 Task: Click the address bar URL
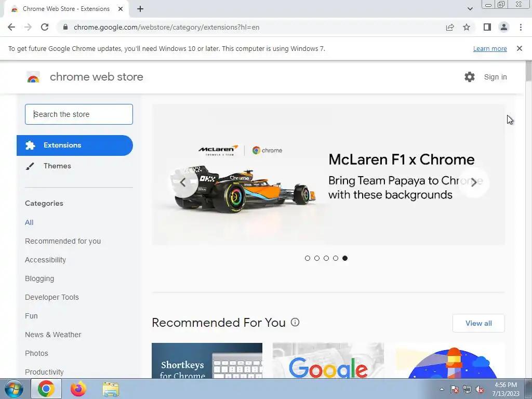click(x=166, y=27)
